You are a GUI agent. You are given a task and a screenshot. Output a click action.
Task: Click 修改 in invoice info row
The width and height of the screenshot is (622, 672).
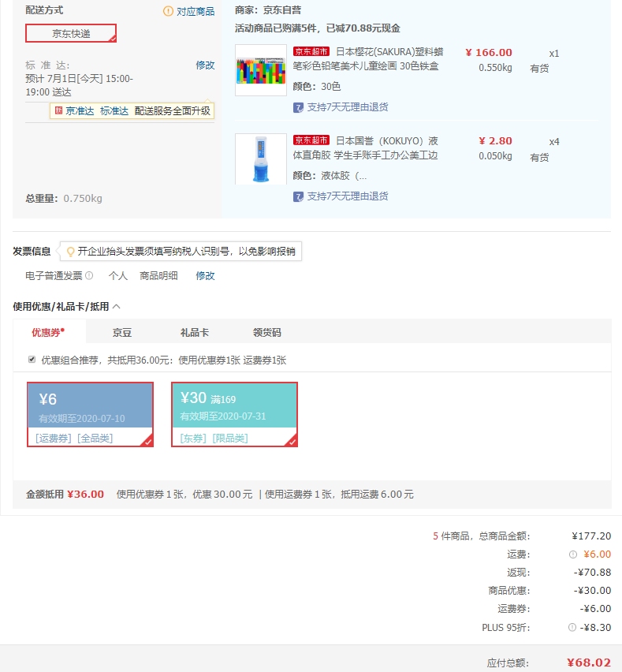coord(205,275)
